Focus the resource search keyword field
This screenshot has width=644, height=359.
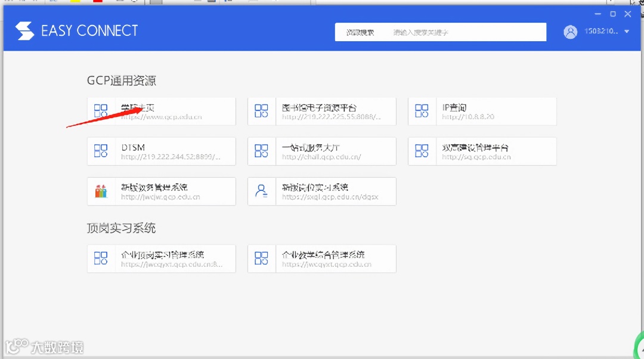click(466, 32)
